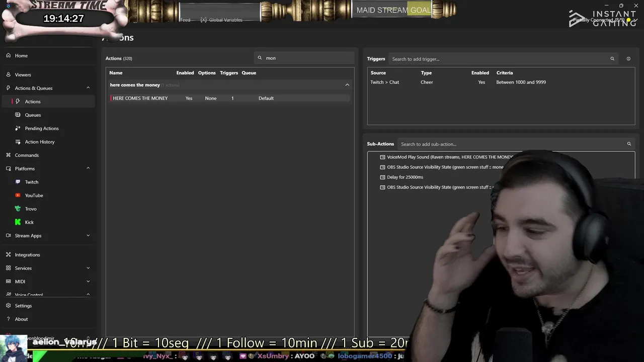644x362 pixels.
Task: Select the first OBS Studio Source Visibility sub-action
Action: pos(445,167)
